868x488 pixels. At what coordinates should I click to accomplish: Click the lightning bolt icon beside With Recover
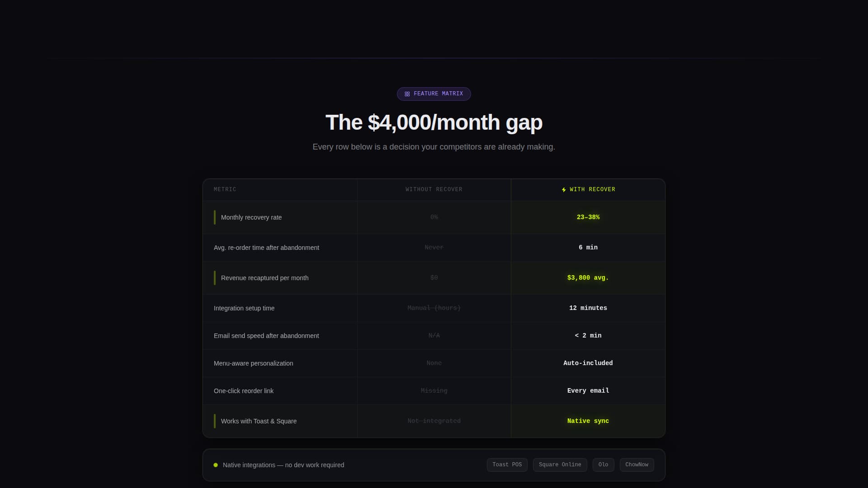(x=564, y=190)
